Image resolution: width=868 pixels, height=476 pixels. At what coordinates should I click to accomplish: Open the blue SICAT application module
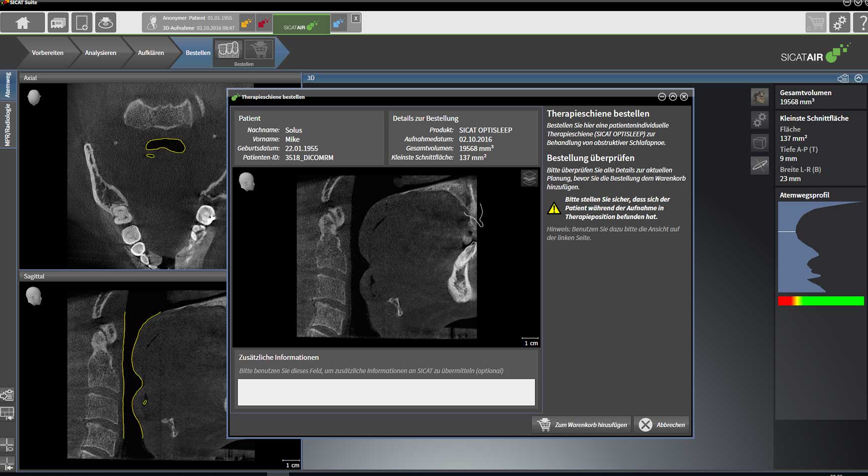point(339,23)
